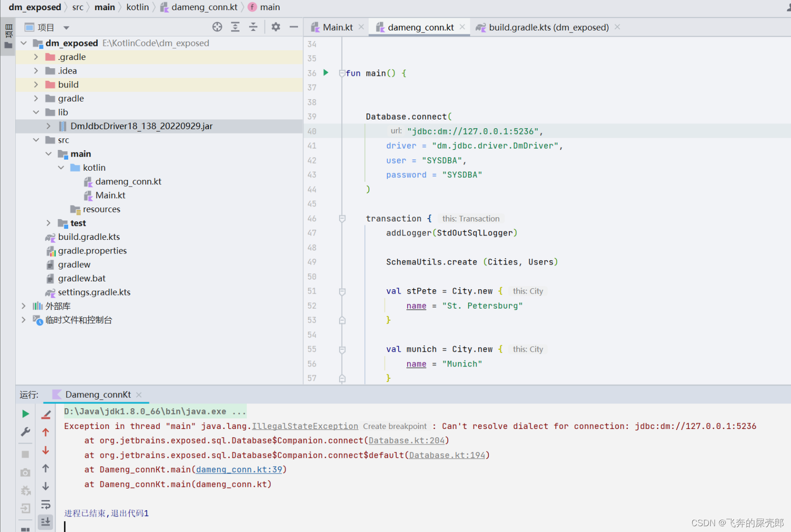This screenshot has width=791, height=532.
Task: Expand the build folder
Action: click(x=36, y=84)
